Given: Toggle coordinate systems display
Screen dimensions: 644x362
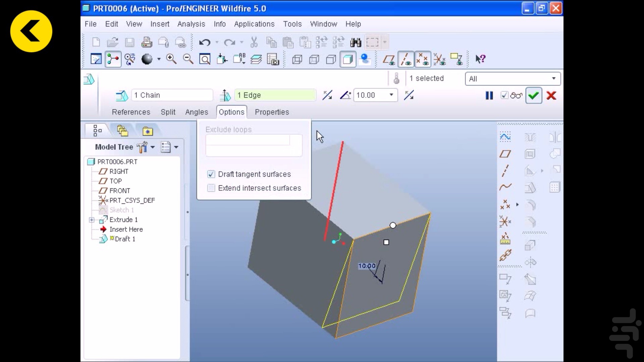Looking at the screenshot, I should point(439,60).
